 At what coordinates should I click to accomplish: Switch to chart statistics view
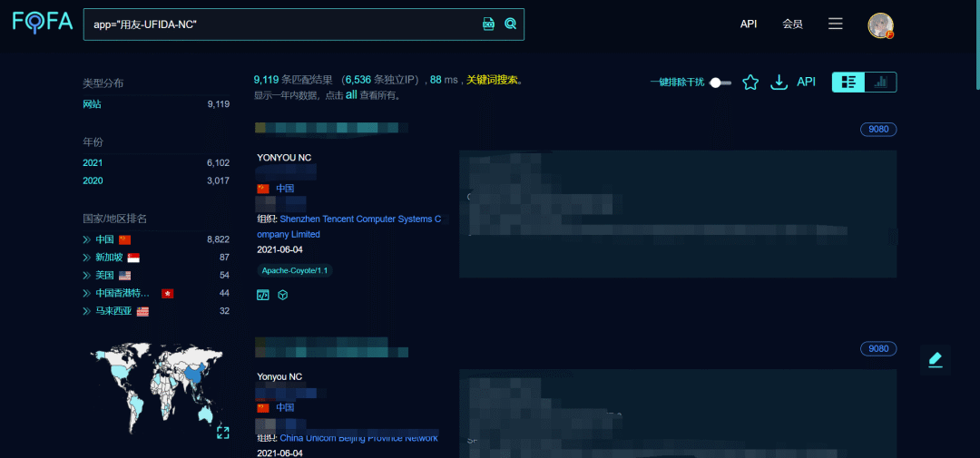[880, 82]
